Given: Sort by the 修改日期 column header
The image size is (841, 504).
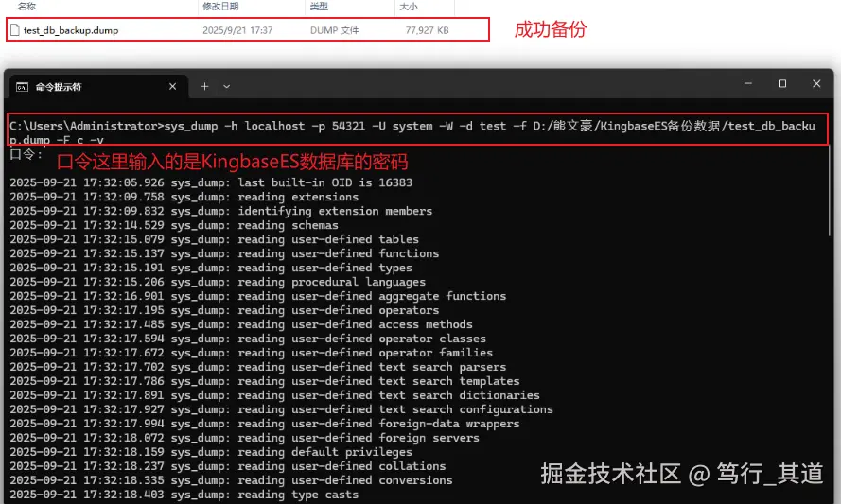Looking at the screenshot, I should [220, 7].
